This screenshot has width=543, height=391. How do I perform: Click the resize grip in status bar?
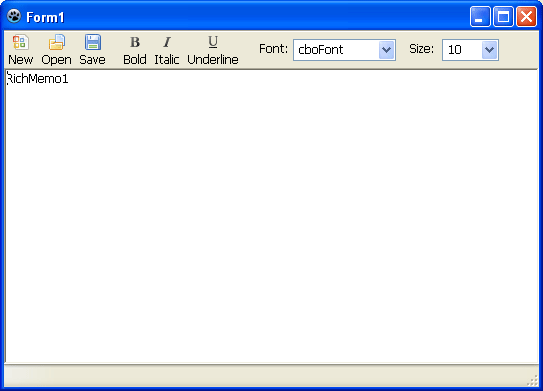click(533, 381)
